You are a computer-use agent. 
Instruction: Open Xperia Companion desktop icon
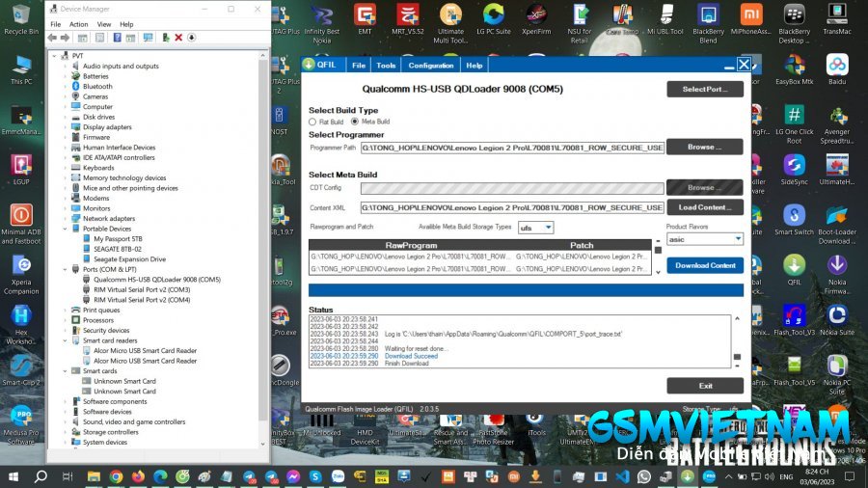(x=21, y=275)
